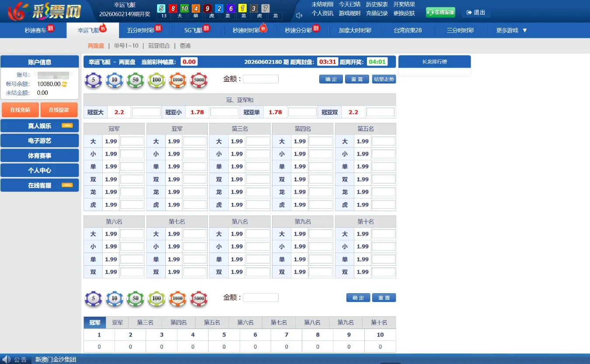This screenshot has width=590, height=364.
Task: Click the 退出 logout button
Action: tap(476, 13)
